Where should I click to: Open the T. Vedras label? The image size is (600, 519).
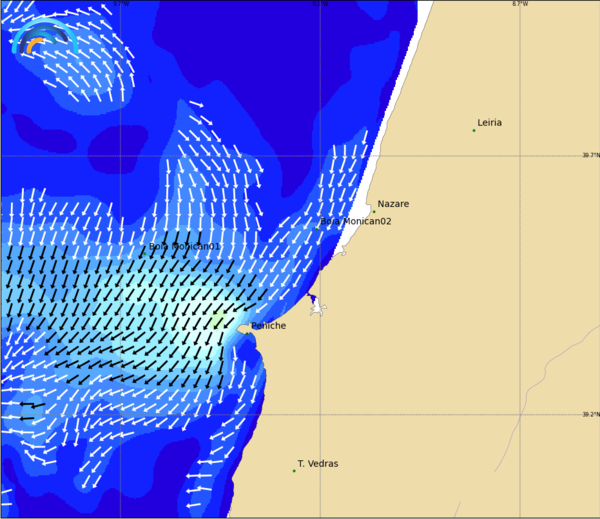coord(318,464)
